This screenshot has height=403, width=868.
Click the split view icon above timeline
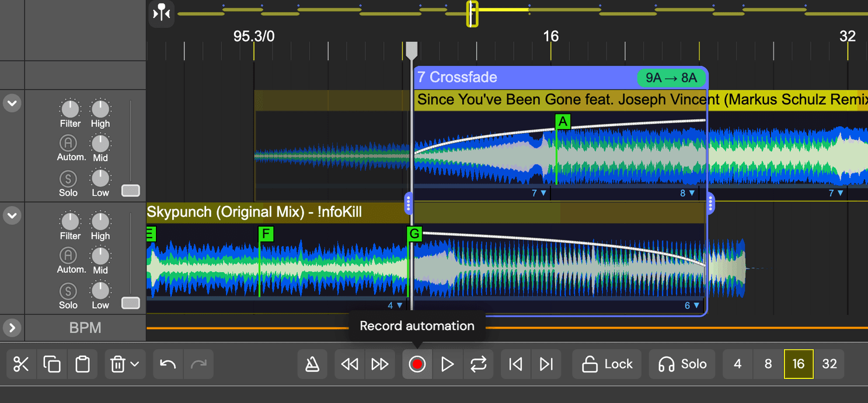click(x=162, y=13)
